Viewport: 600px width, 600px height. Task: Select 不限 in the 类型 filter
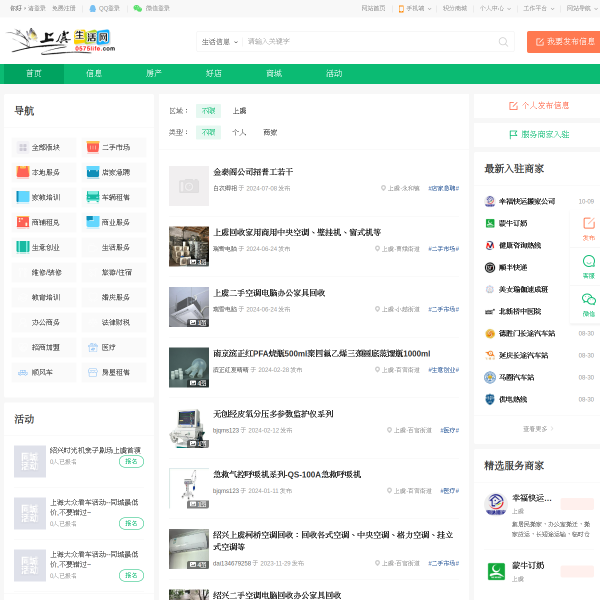click(x=209, y=132)
